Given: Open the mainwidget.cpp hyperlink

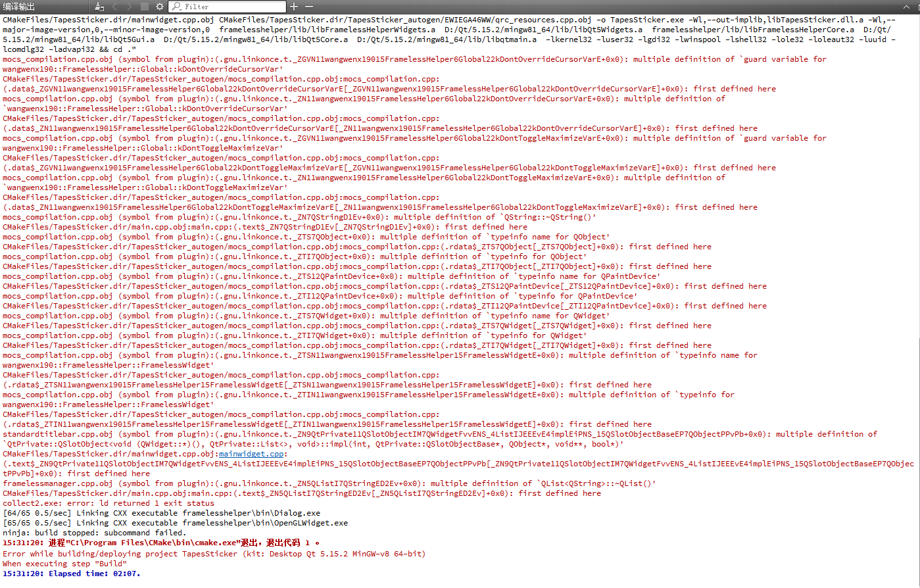Looking at the screenshot, I should [251, 453].
